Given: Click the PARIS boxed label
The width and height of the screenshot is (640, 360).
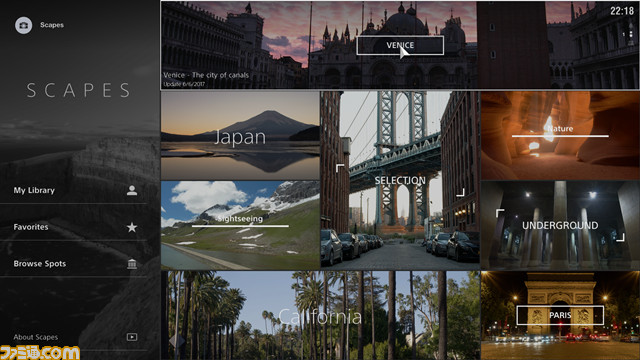Looking at the screenshot, I should coord(560,315).
